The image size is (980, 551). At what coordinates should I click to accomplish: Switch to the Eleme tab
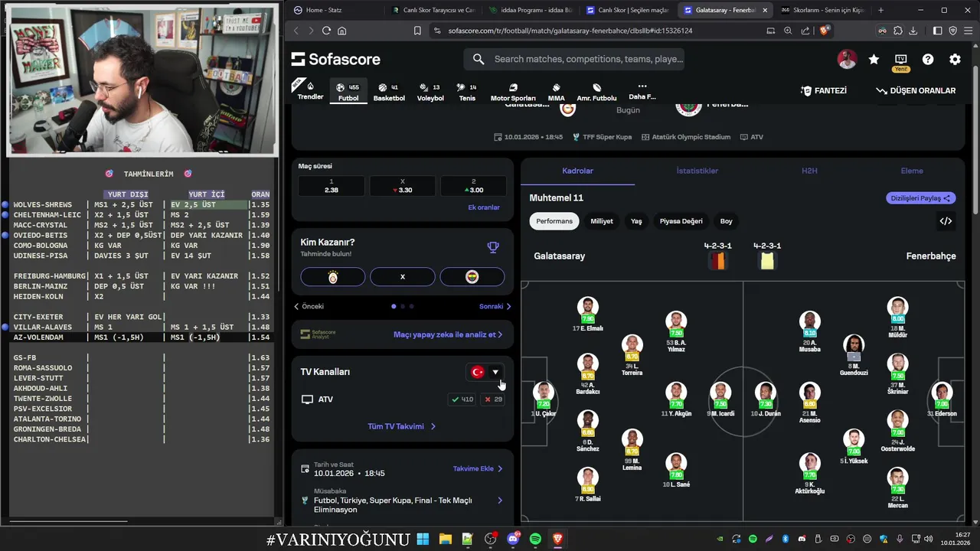[911, 171]
